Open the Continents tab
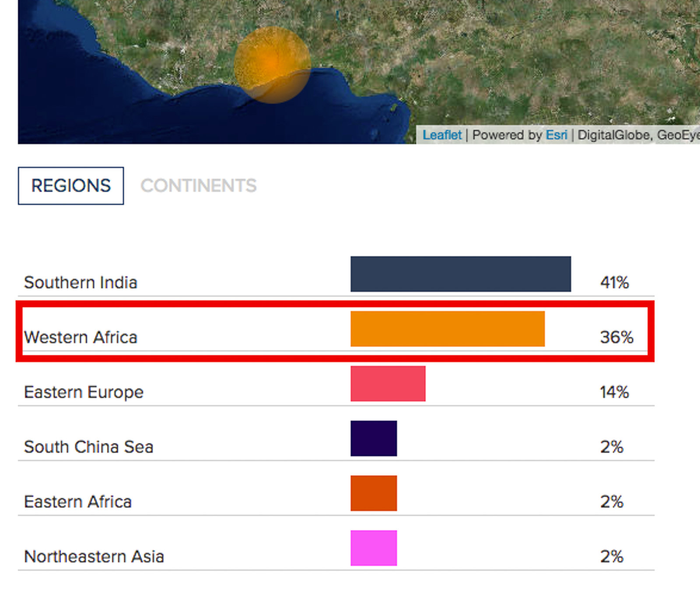Viewport: 700px width, 616px height. [x=198, y=186]
